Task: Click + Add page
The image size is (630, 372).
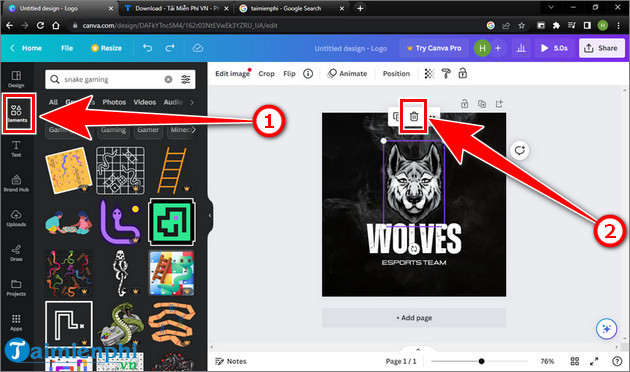Action: click(x=414, y=318)
